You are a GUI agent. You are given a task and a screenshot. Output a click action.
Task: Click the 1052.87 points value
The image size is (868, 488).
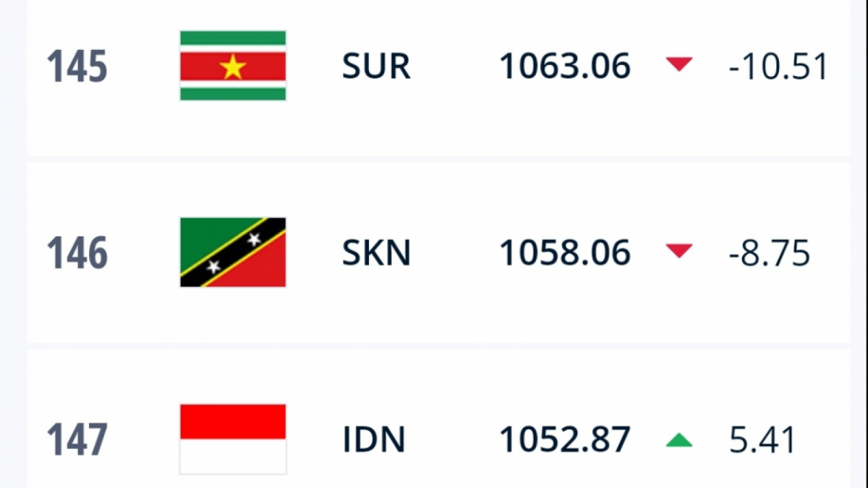click(x=565, y=440)
